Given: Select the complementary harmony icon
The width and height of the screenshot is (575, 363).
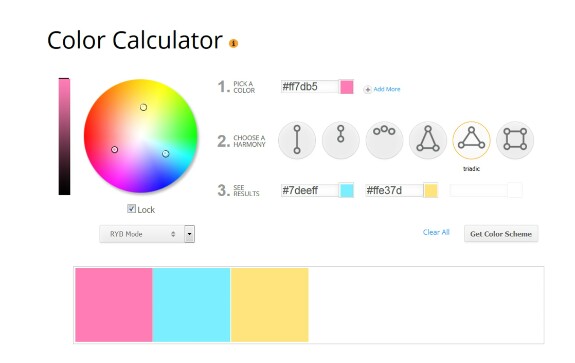Looking at the screenshot, I should tap(297, 140).
